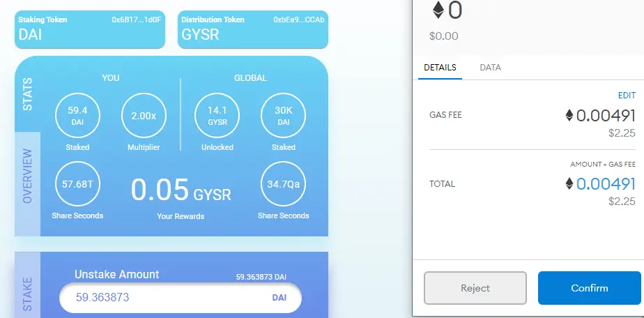
Task: Click the '$0.00' amount text
Action: tap(443, 36)
